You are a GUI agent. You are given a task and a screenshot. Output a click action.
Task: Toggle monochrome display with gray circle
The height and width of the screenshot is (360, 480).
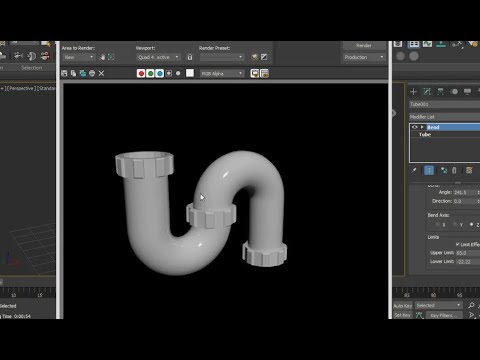[178, 73]
